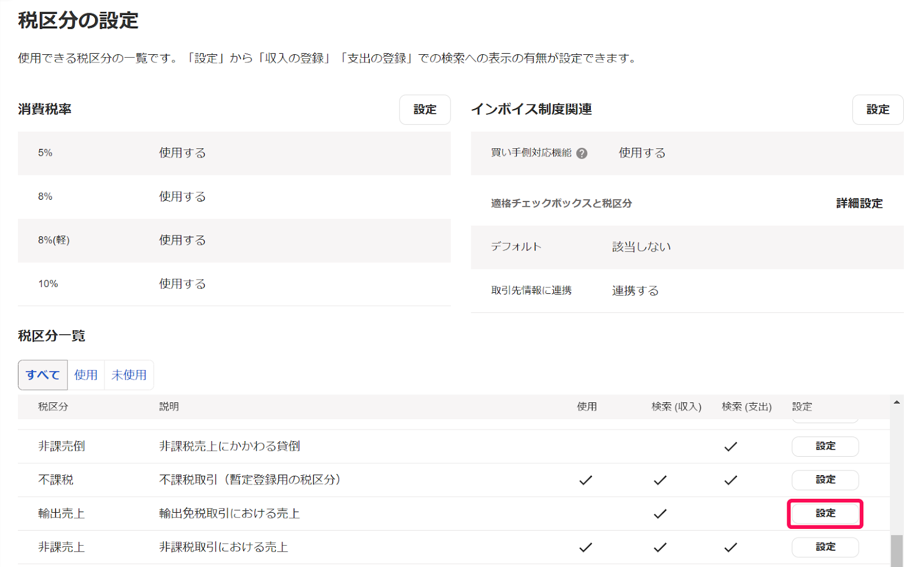Click the 8% tax rate row label
This screenshot has height=567, width=924.
(45, 196)
